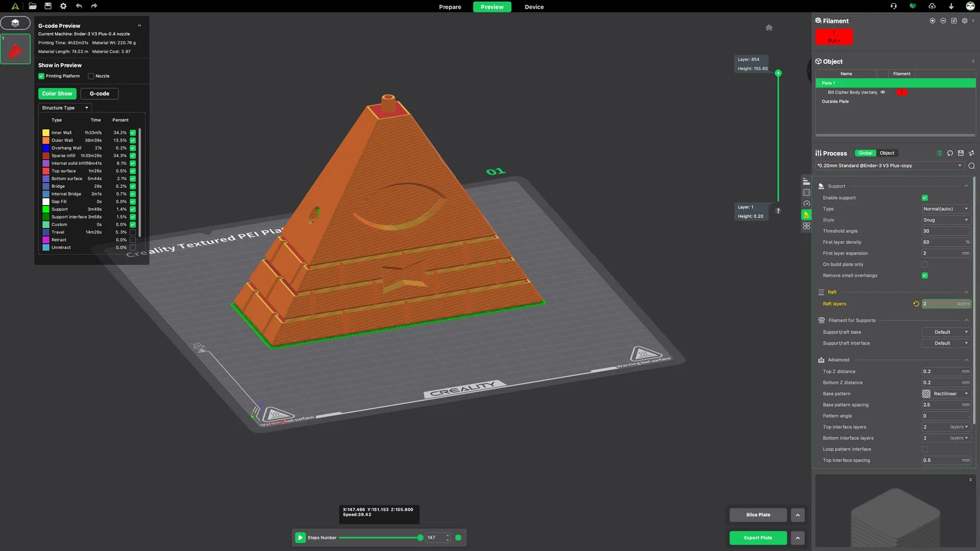Click the green icon beside the steps stepper
The image size is (980, 551).
pos(458,538)
